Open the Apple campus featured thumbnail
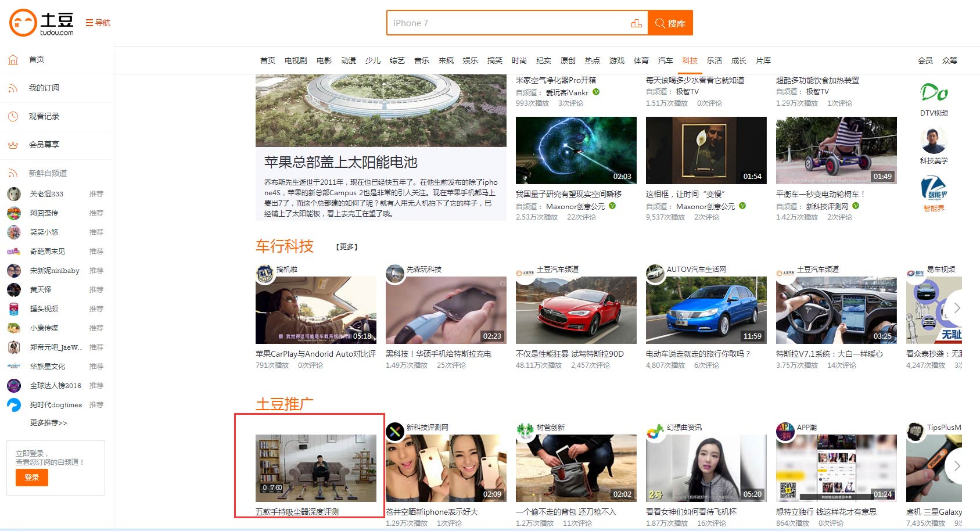Image resolution: width=980 pixels, height=531 pixels. coord(381,110)
